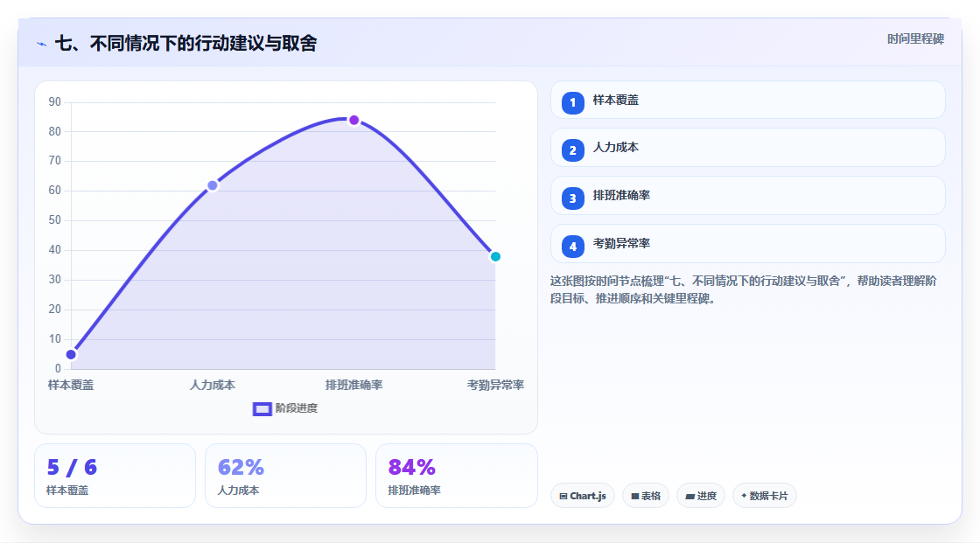Click the description paragraph starting 这张图按时间节点
Screen dimensions: 980x543
pos(743,289)
